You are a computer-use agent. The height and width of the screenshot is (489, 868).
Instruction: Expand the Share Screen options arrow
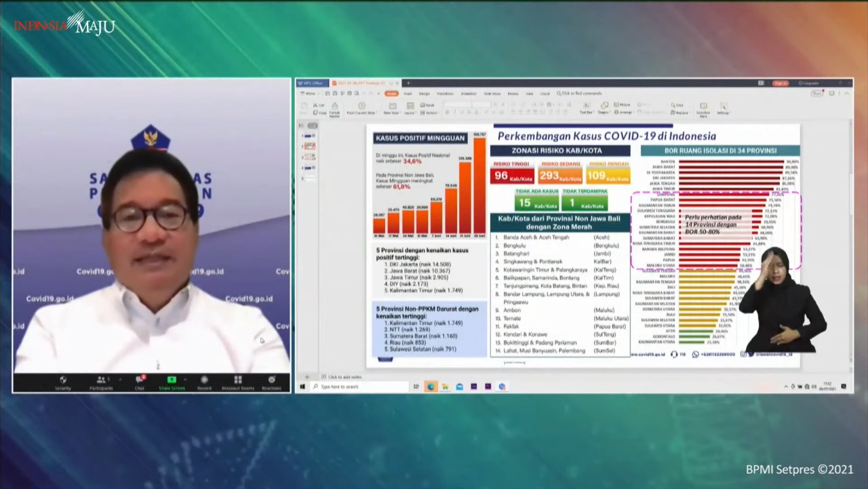coord(185,380)
